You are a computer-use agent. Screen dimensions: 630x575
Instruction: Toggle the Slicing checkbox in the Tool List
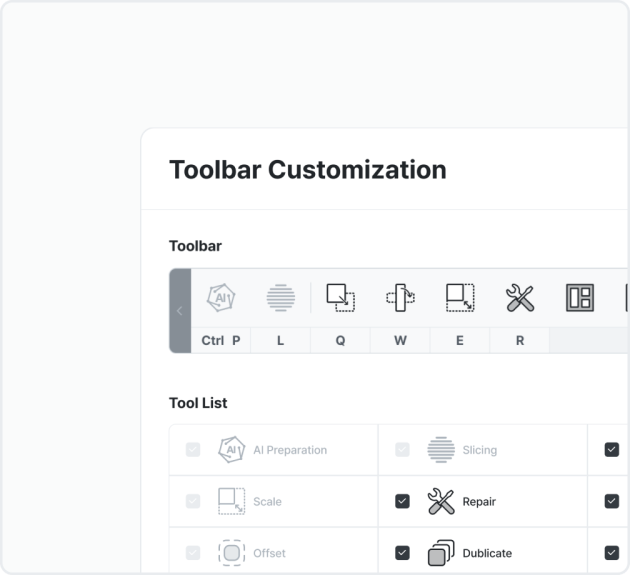402,450
